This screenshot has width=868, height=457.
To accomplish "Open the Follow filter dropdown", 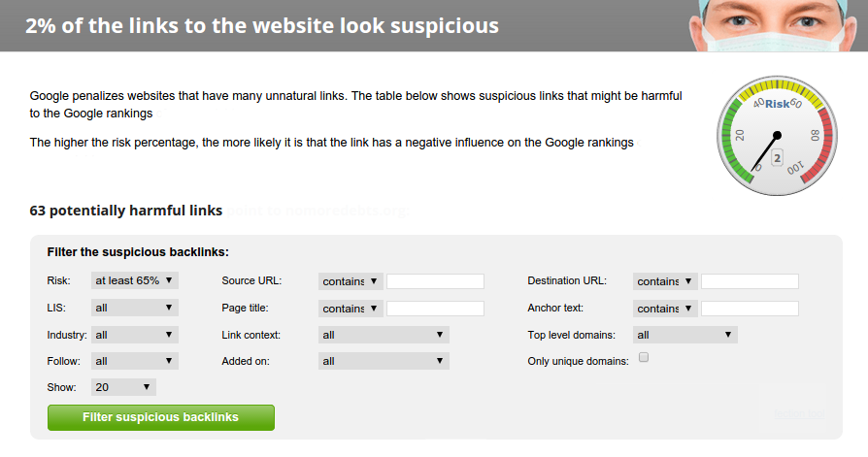I will coord(135,361).
